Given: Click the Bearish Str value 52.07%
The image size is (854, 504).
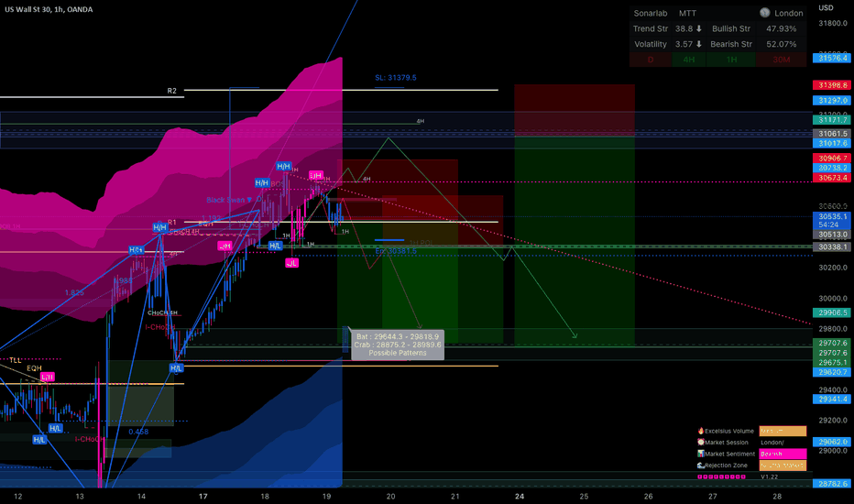Looking at the screenshot, I should (x=781, y=44).
